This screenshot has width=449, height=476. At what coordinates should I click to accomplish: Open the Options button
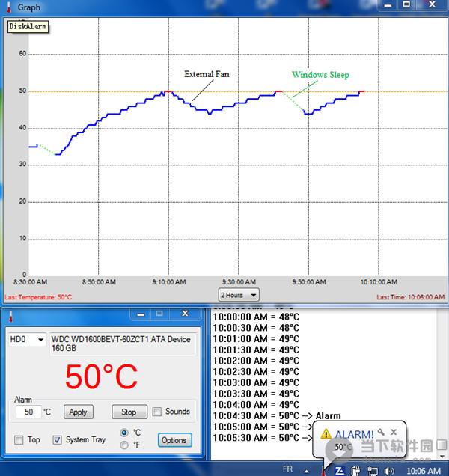[x=174, y=440]
